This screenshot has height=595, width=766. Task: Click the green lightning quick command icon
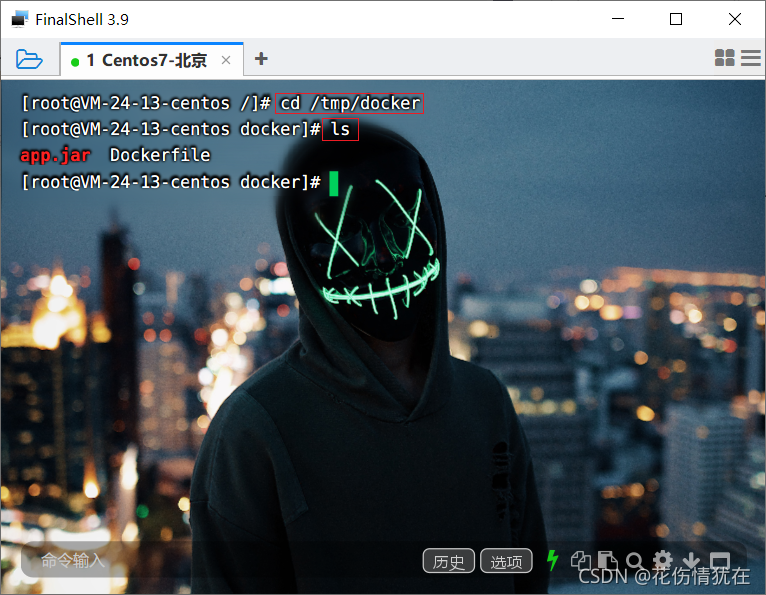(x=553, y=560)
